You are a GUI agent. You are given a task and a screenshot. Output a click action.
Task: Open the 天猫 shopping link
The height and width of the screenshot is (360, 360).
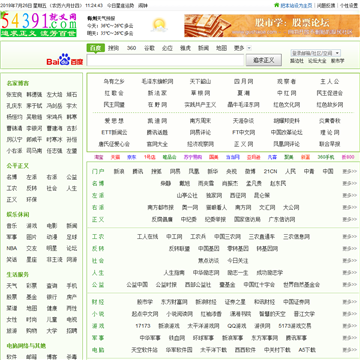(115, 157)
